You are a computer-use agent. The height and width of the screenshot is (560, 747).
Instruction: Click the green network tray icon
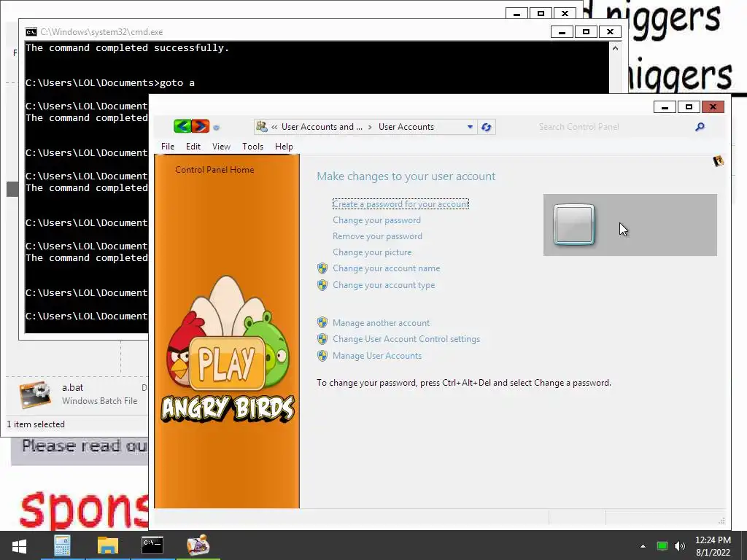point(662,546)
